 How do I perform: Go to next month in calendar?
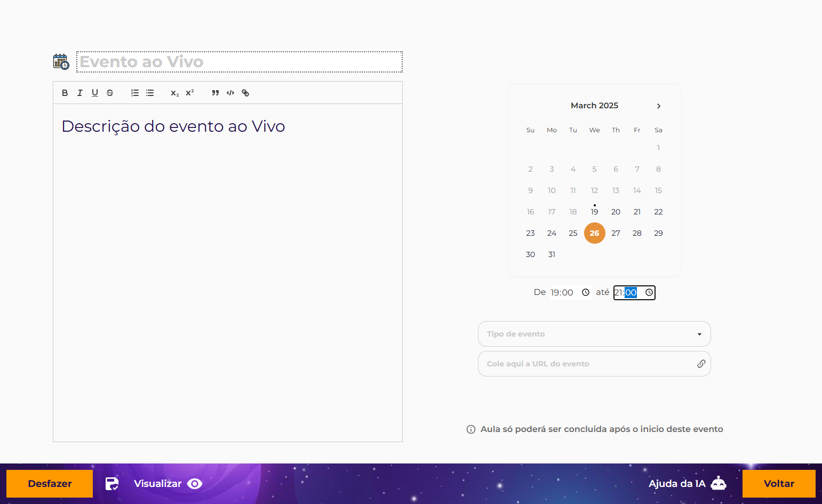coord(659,106)
